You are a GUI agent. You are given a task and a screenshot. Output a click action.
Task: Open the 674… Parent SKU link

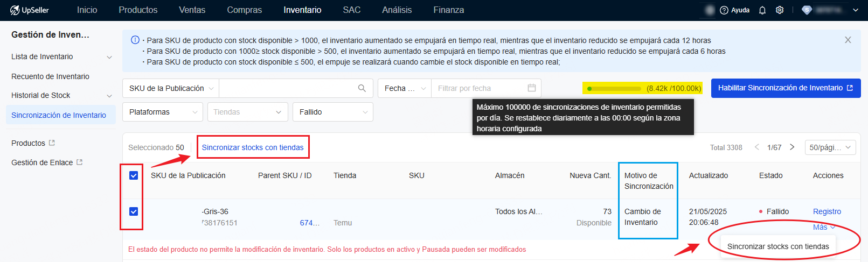[x=310, y=223]
